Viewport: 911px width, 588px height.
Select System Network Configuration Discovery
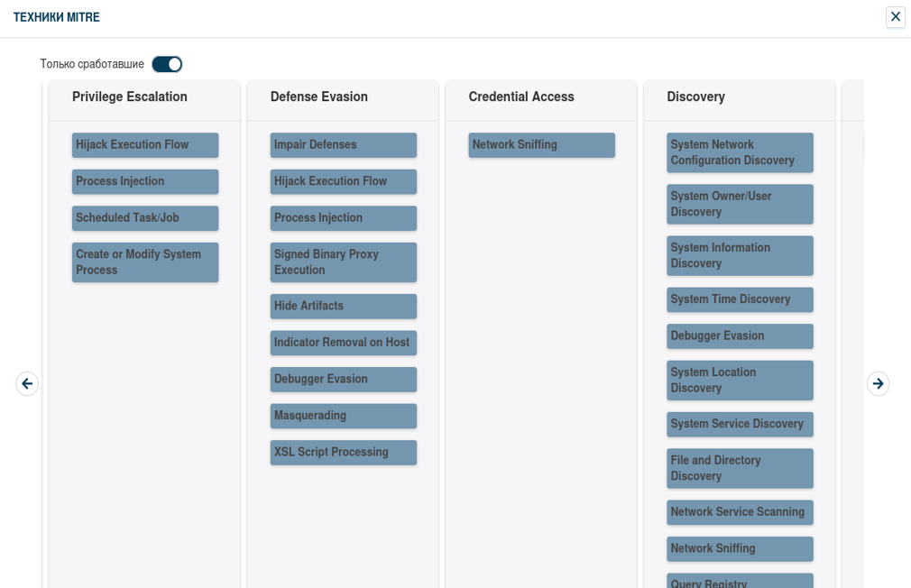(740, 152)
